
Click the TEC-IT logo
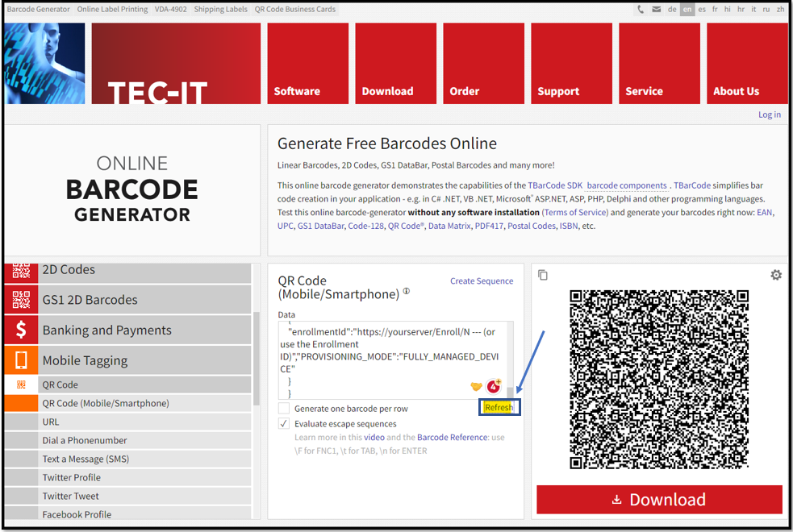pos(176,64)
